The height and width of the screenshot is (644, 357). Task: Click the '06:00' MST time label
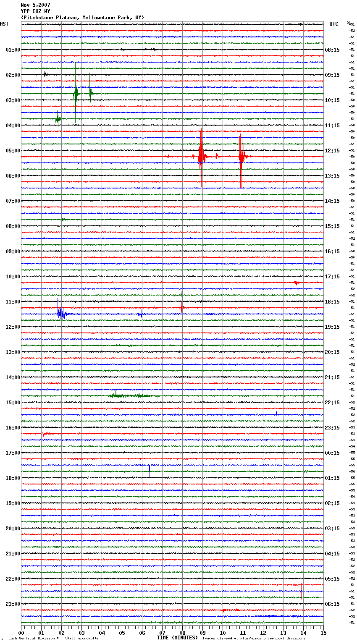pyautogui.click(x=13, y=176)
